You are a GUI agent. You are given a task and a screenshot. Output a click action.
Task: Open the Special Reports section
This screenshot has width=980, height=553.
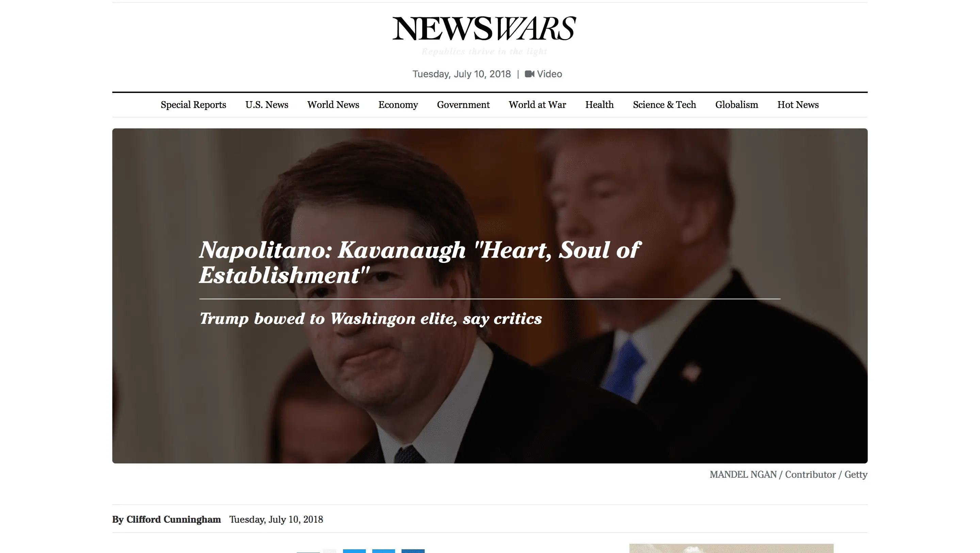[x=193, y=105]
